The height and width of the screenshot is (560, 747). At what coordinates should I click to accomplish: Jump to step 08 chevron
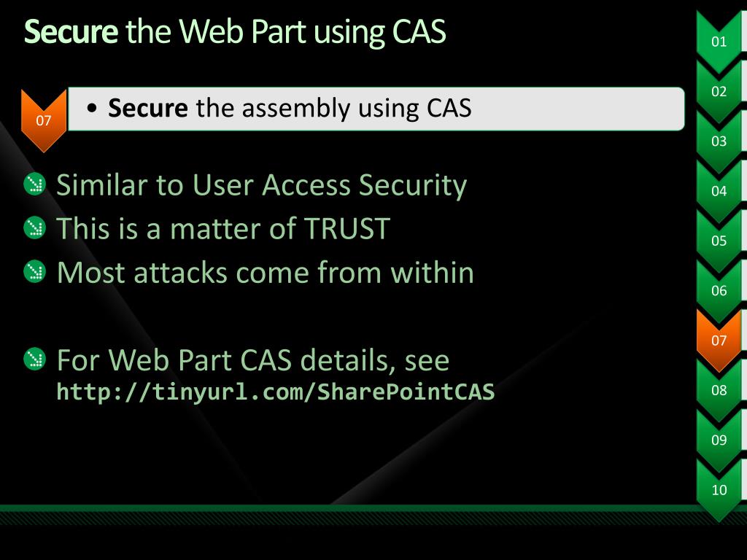719,390
